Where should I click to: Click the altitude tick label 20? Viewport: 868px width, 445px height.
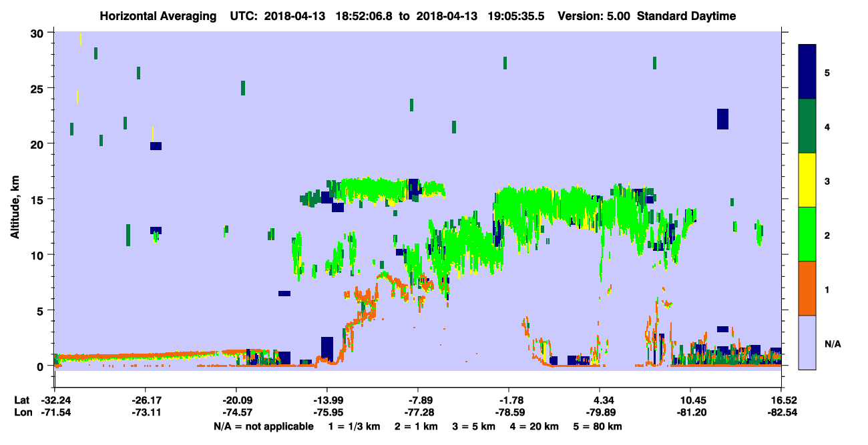coord(37,144)
